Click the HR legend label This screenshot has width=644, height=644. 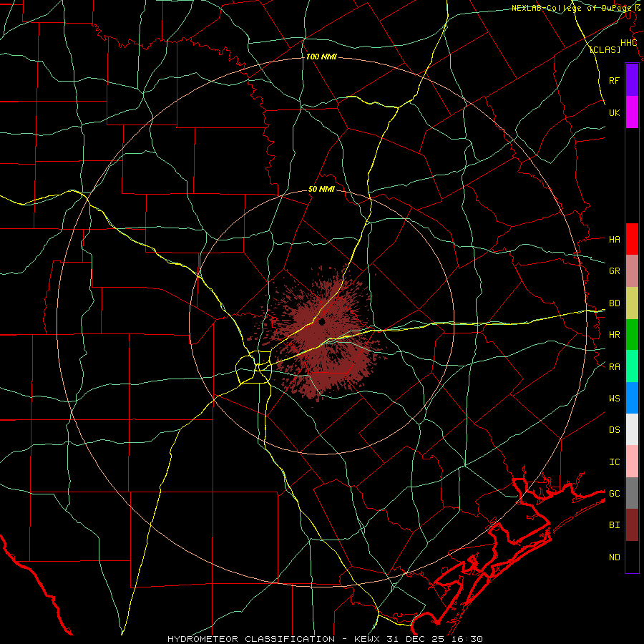pos(614,335)
